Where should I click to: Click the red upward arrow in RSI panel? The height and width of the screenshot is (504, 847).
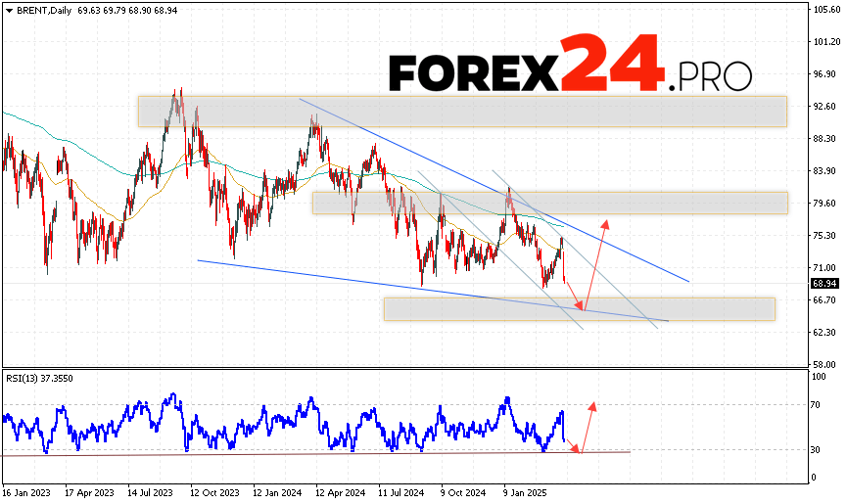tap(588, 425)
